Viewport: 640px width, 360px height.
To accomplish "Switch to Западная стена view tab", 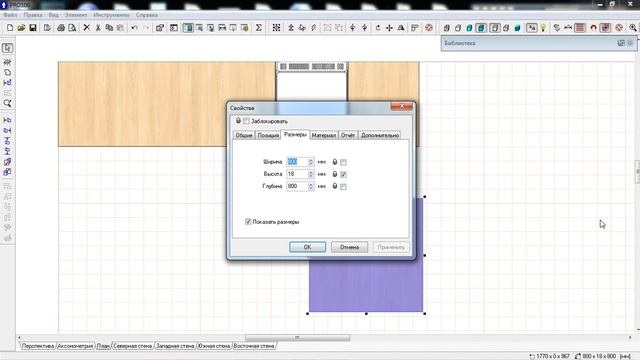I will tap(176, 346).
